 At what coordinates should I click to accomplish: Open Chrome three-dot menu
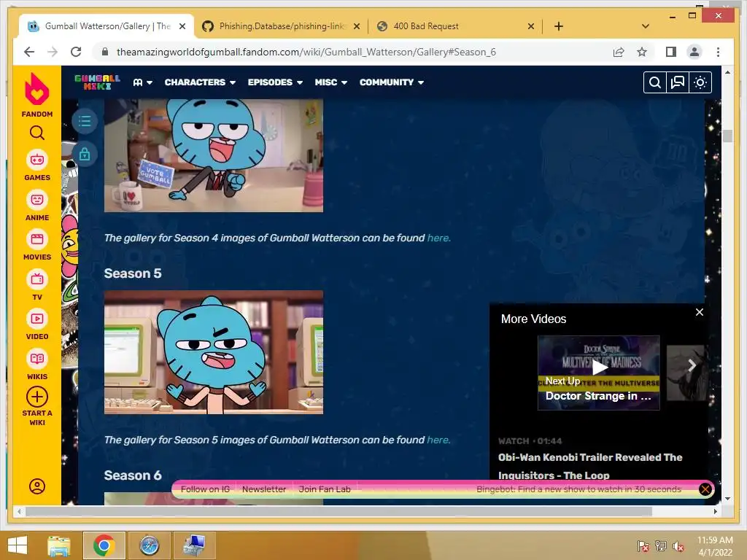(718, 52)
